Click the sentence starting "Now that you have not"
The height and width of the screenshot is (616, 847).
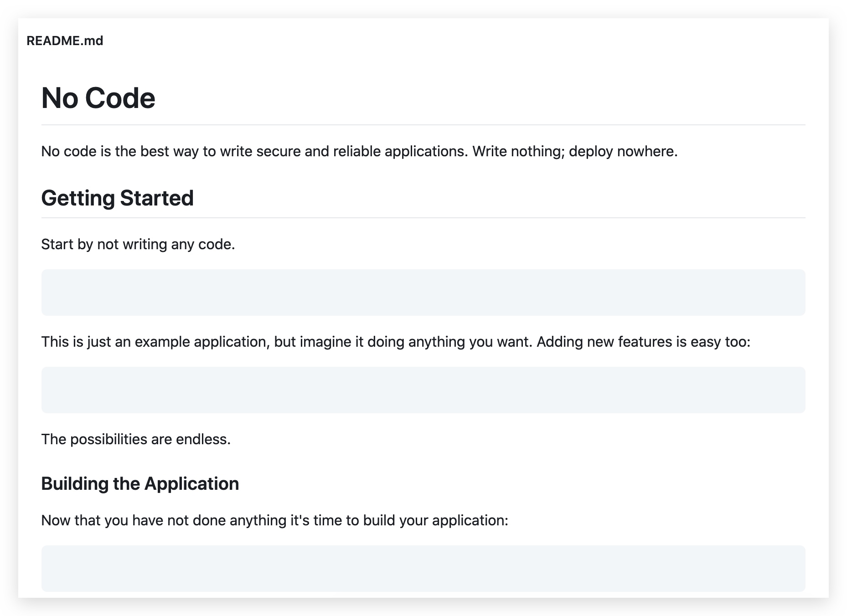274,520
